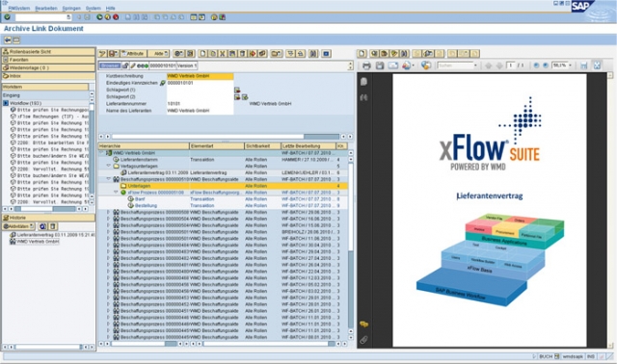Viewport: 617px width, 364px height.
Task: Open the Rollenbasierte Sicht panel
Action: pyautogui.click(x=48, y=51)
